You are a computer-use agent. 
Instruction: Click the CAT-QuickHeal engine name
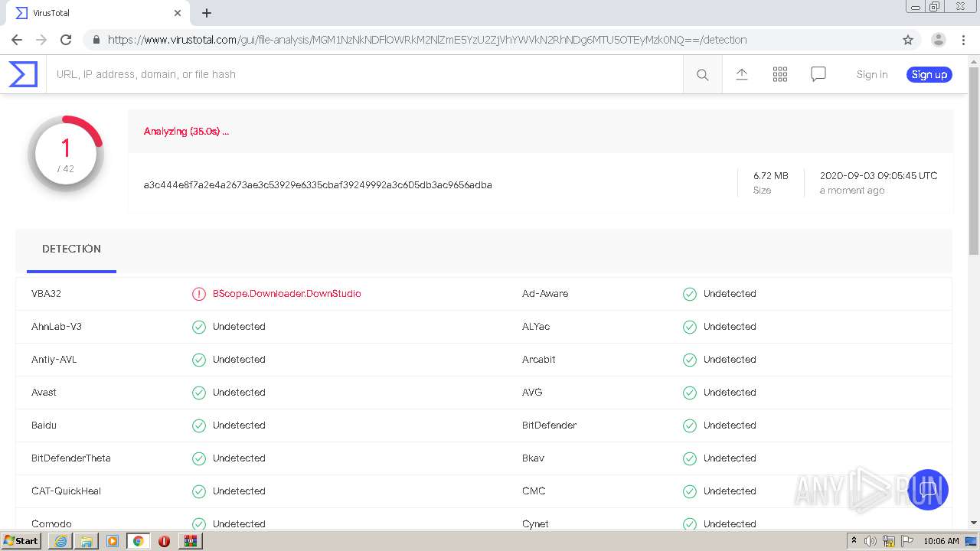(66, 491)
